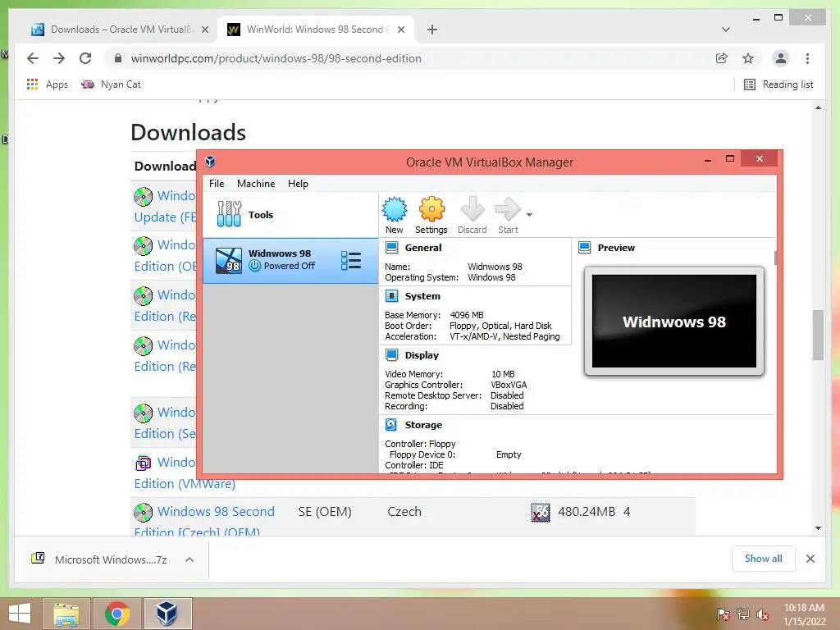Close the WinWorld browser tab
This screenshot has height=630, width=840.
pos(400,30)
